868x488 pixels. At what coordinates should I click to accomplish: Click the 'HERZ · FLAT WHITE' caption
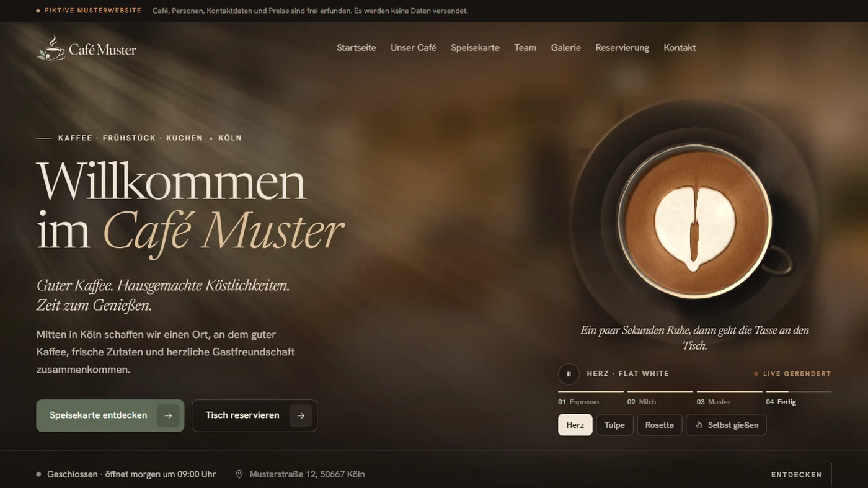point(628,374)
